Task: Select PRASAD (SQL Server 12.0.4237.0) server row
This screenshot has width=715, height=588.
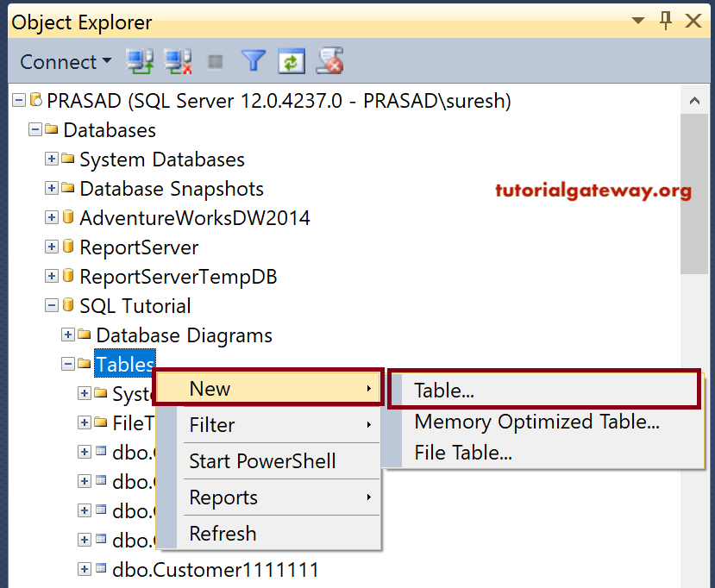Action: (x=279, y=101)
